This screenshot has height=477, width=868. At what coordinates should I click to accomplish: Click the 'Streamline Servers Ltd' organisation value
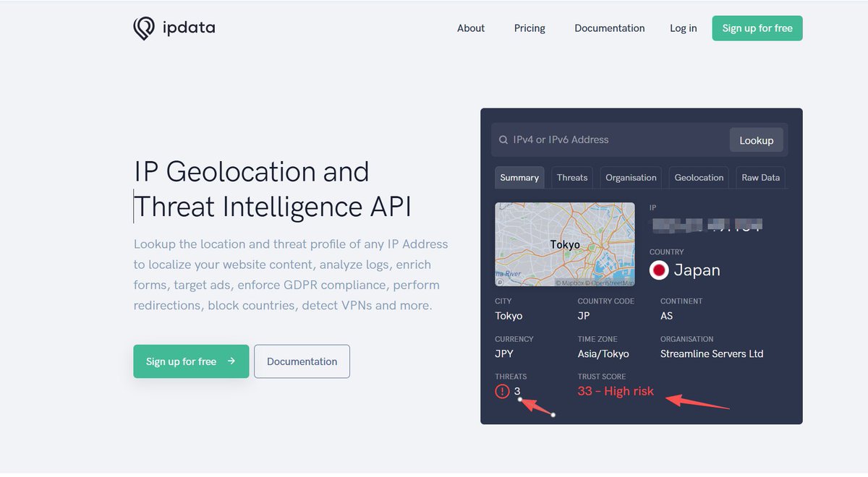click(712, 354)
